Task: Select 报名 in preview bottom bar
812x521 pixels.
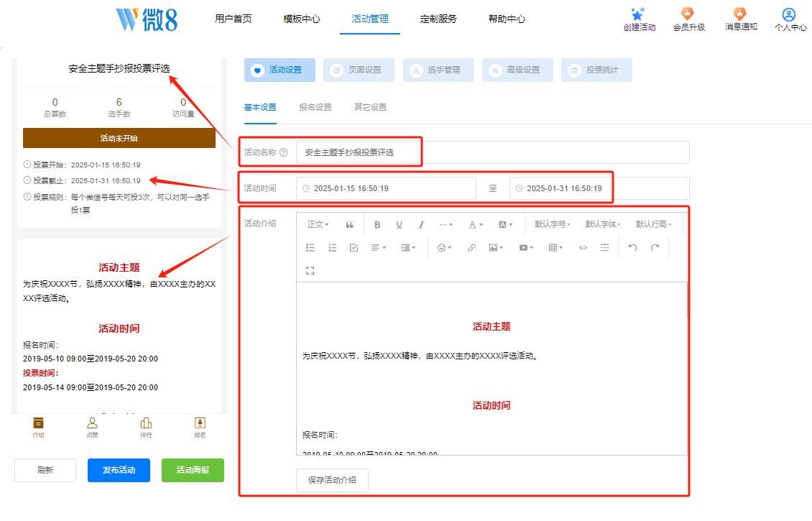Action: pyautogui.click(x=200, y=428)
